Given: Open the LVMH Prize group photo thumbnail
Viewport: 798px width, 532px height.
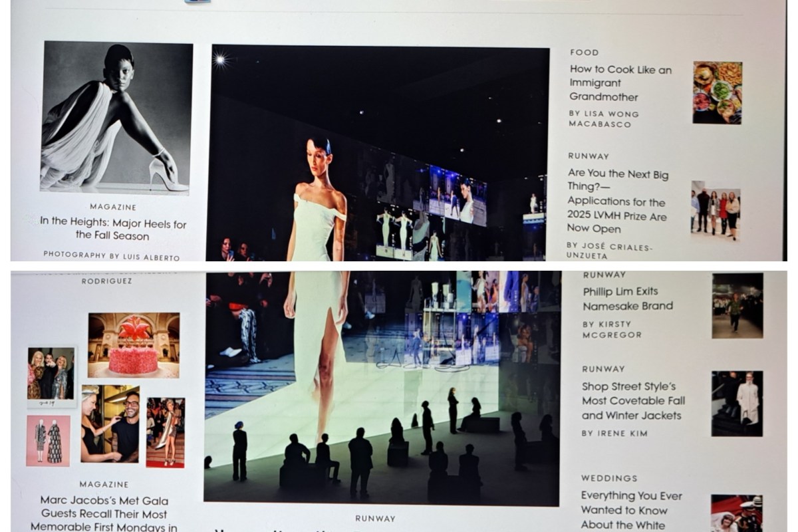Looking at the screenshot, I should 715,210.
